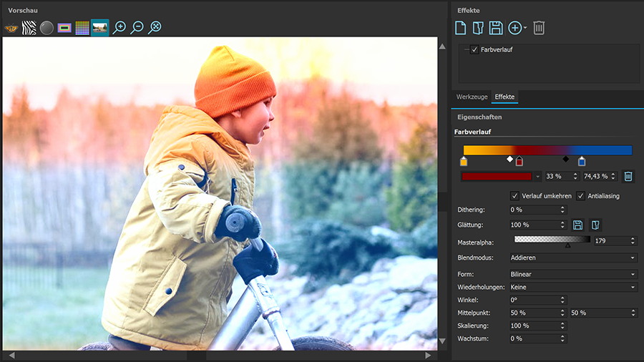Select the butterfly preview image
Screen dimensions: 644x362
click(11, 28)
